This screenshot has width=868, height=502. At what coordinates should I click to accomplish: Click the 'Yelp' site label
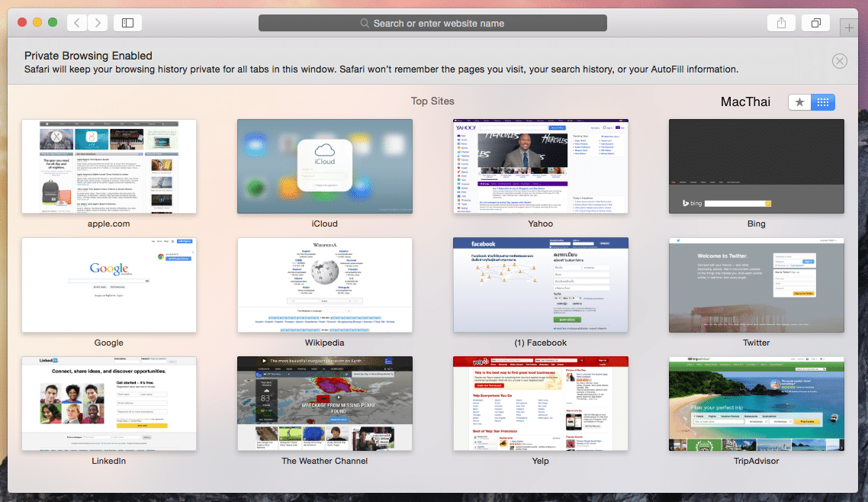(540, 461)
